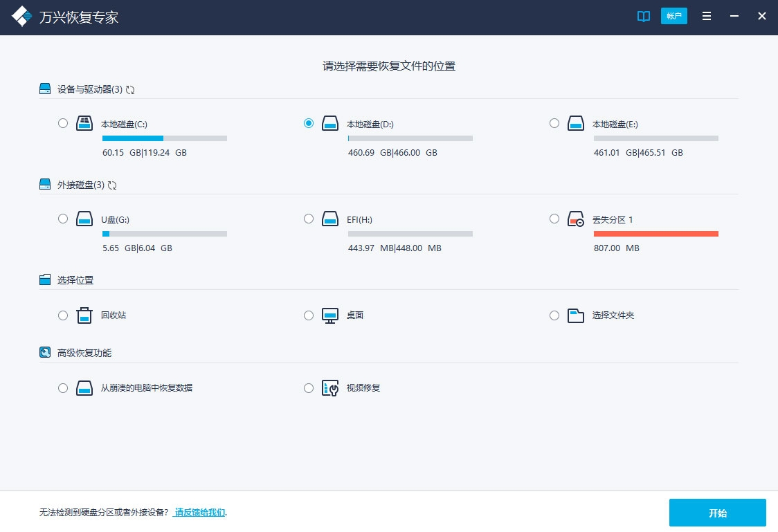Click the 丢失分区 lost partition icon
This screenshot has width=778, height=532.
[x=576, y=219]
